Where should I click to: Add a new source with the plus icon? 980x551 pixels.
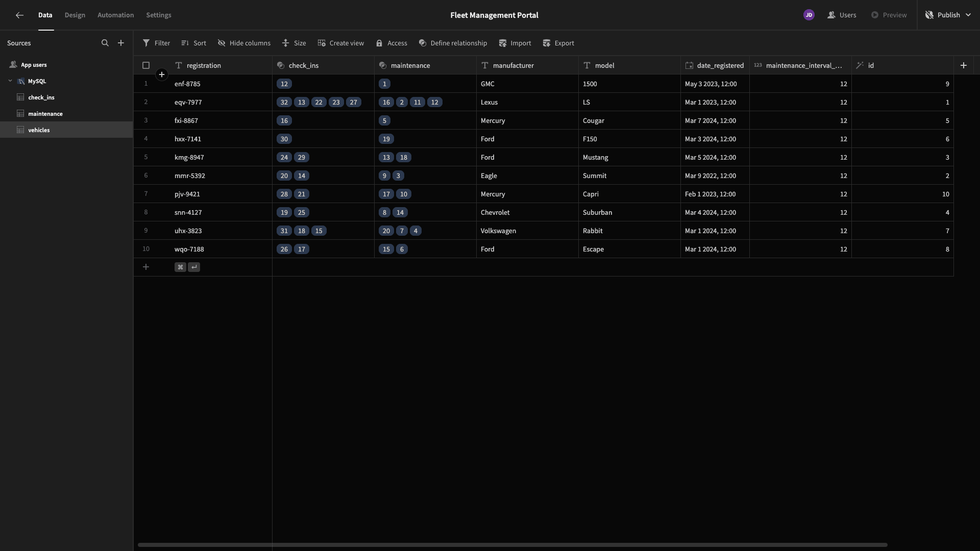[x=121, y=43]
